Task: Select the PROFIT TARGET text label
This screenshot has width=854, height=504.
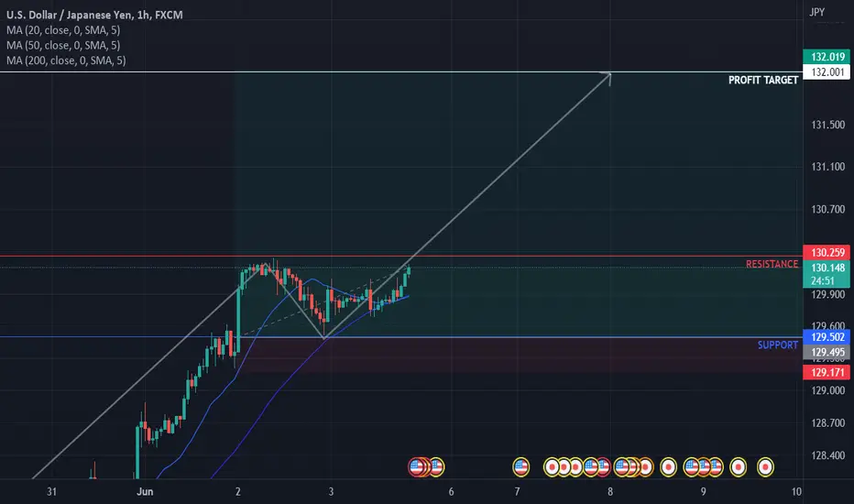Action: 763,80
